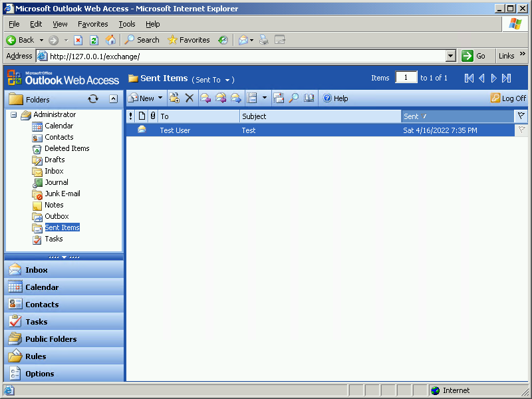Open the IE Mail button dropdown
Image resolution: width=532 pixels, height=399 pixels.
251,40
